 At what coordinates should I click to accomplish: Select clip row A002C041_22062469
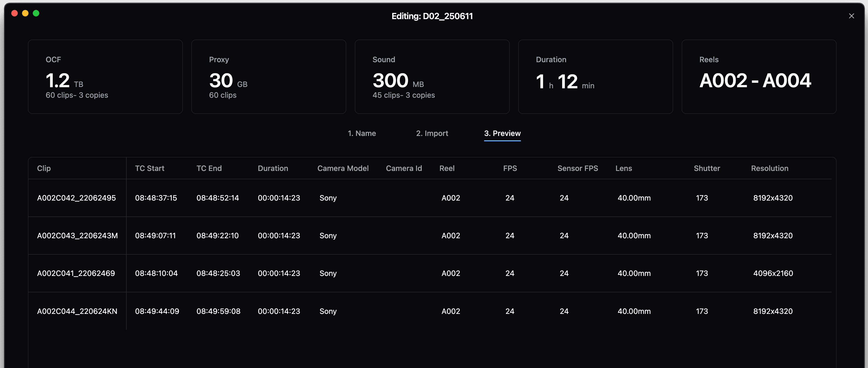click(x=76, y=273)
